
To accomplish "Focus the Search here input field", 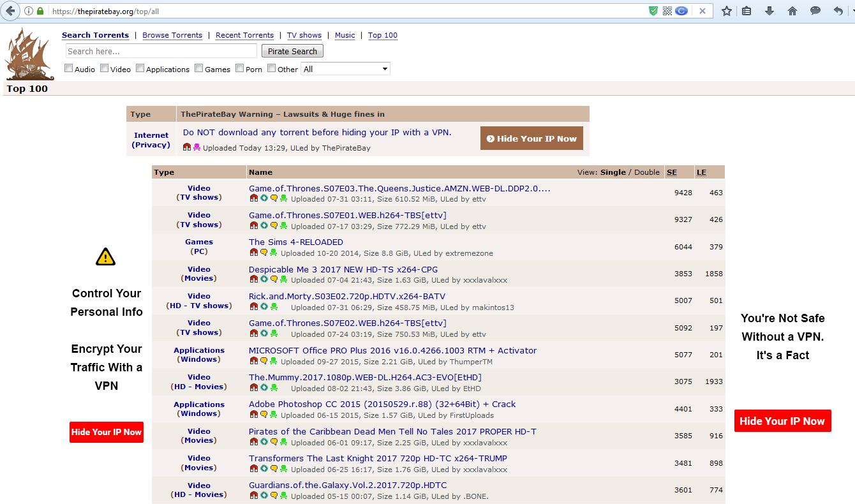I will click(161, 51).
